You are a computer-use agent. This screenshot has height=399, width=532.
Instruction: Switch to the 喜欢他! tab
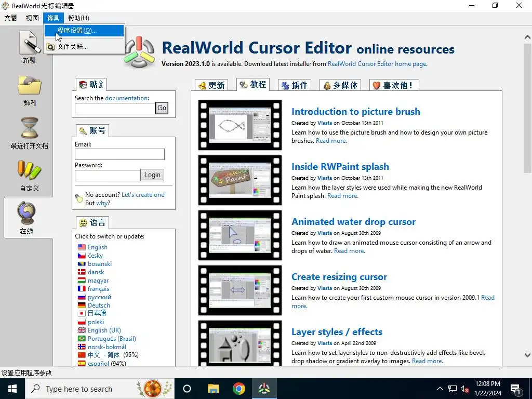[394, 85]
